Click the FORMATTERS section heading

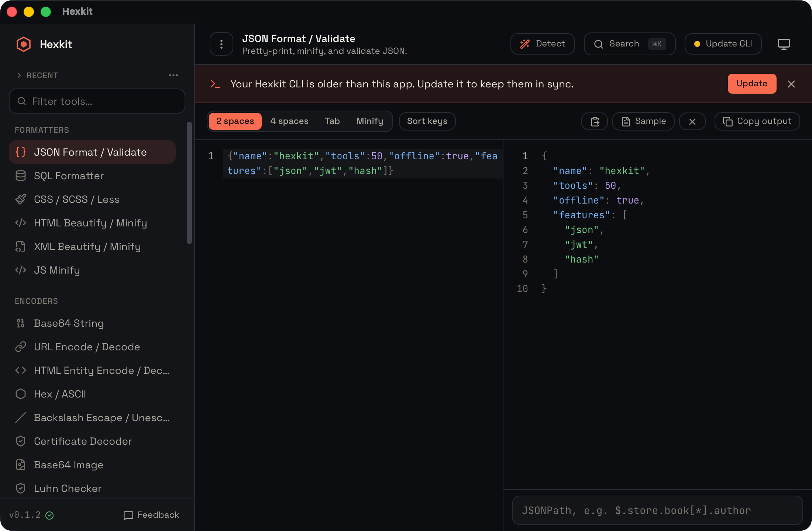point(42,130)
